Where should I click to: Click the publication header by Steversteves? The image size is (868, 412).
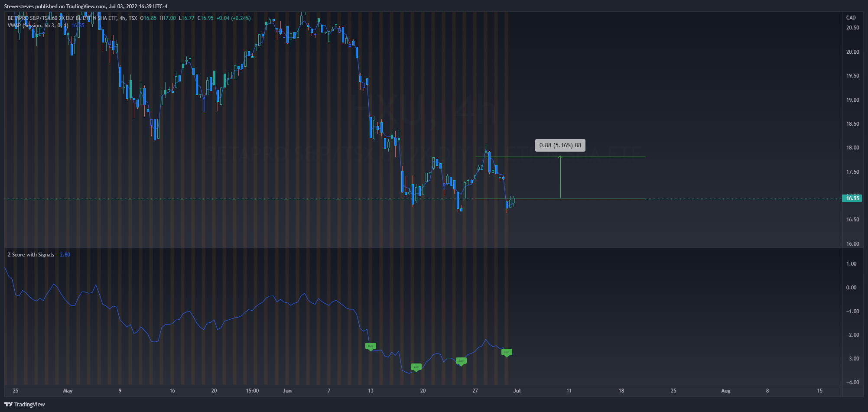click(x=86, y=6)
